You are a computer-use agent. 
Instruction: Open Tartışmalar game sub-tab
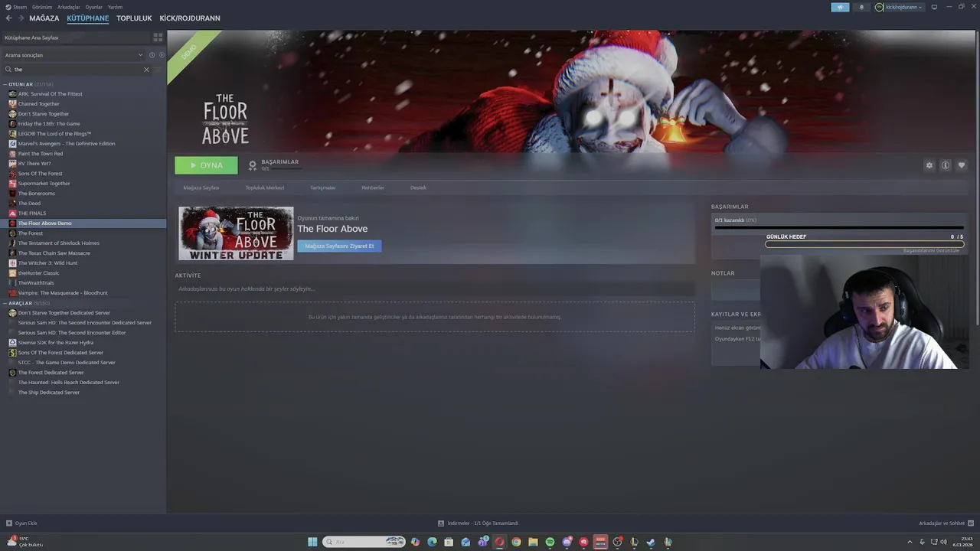tap(323, 187)
